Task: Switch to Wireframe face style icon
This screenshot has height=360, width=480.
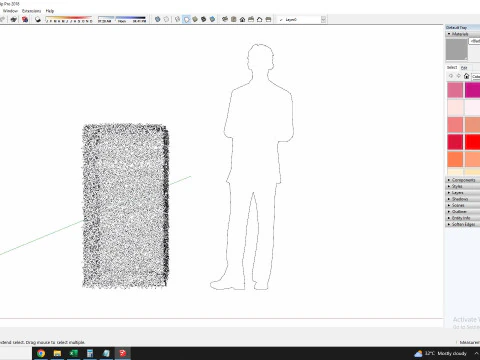Action: click(x=178, y=19)
